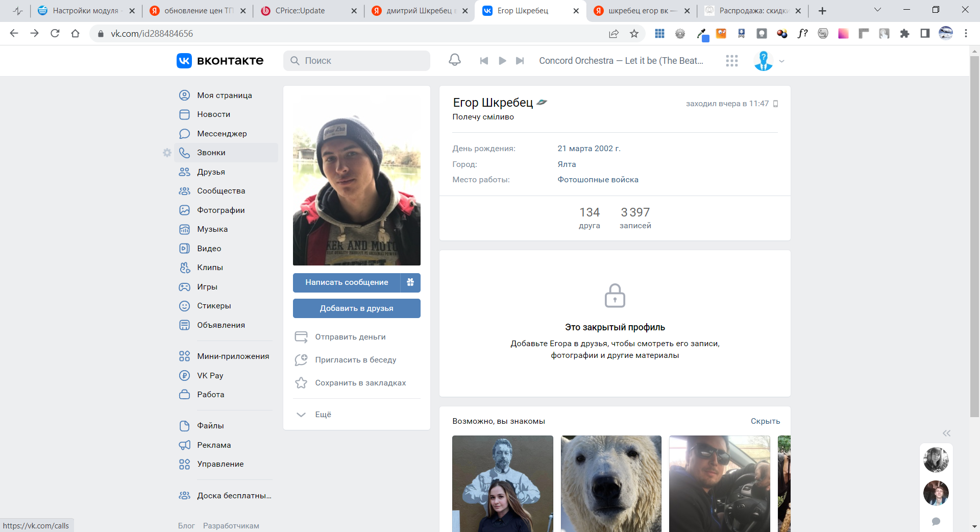The height and width of the screenshot is (532, 980).
Task: Open Мессенджер in the left menu
Action: click(x=222, y=134)
